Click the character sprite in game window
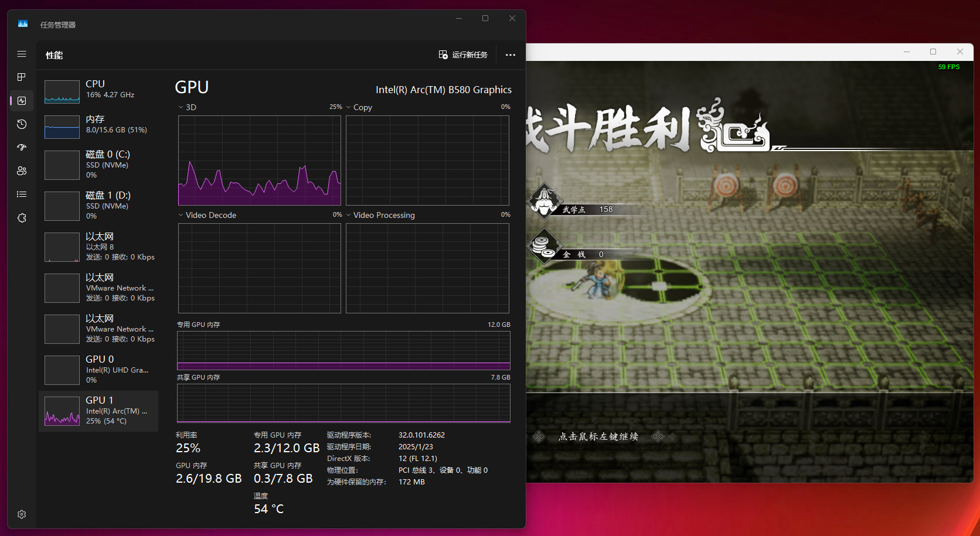 (x=597, y=281)
